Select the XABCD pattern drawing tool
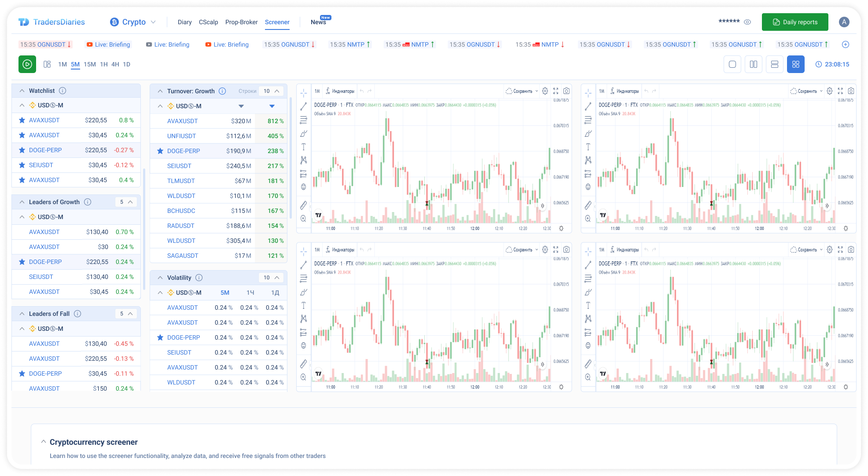 [303, 160]
